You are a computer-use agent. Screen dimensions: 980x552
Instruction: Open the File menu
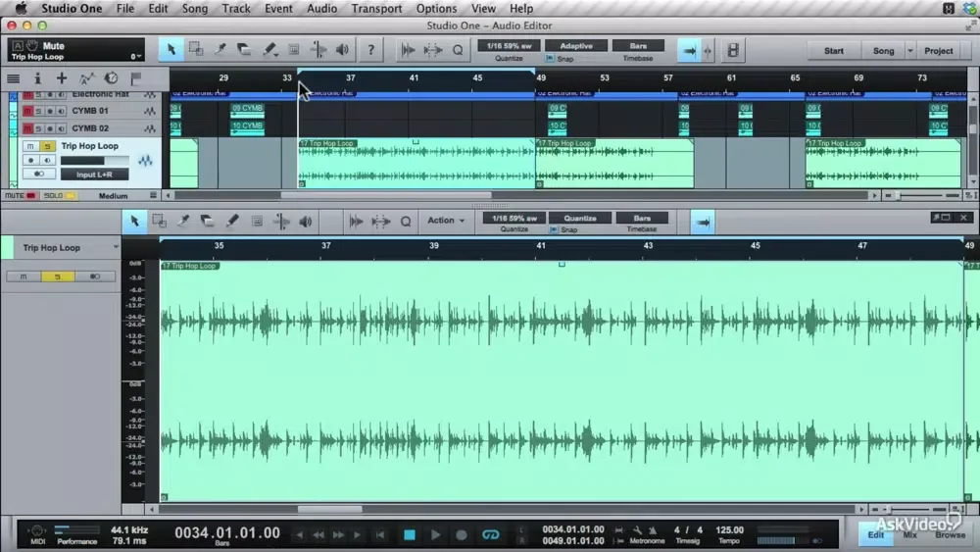pyautogui.click(x=125, y=8)
